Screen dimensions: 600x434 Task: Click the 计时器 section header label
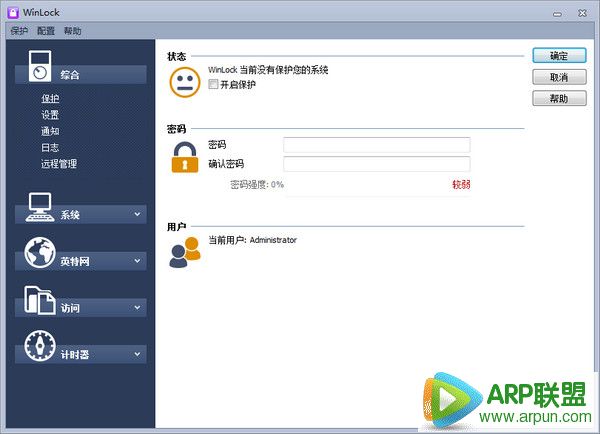coord(75,355)
